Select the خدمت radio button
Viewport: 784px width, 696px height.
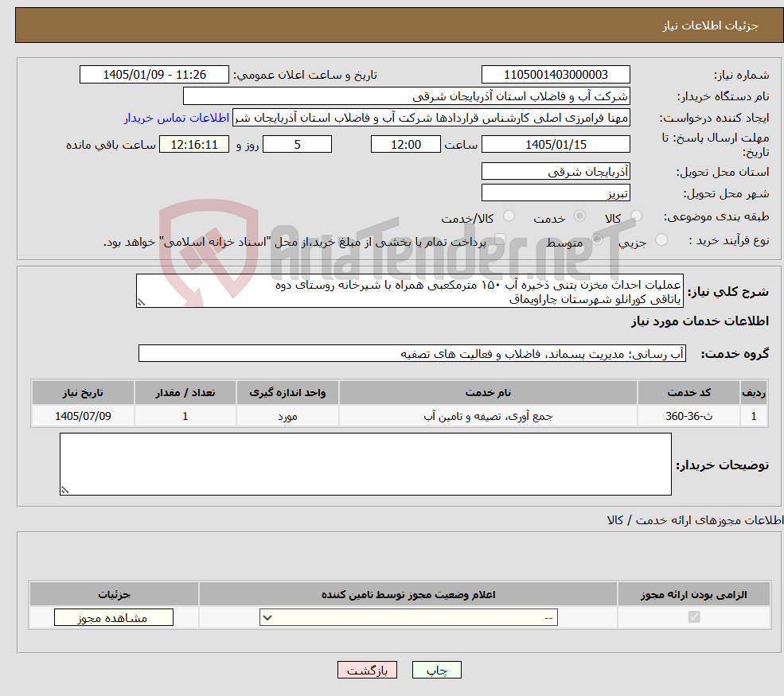(579, 216)
